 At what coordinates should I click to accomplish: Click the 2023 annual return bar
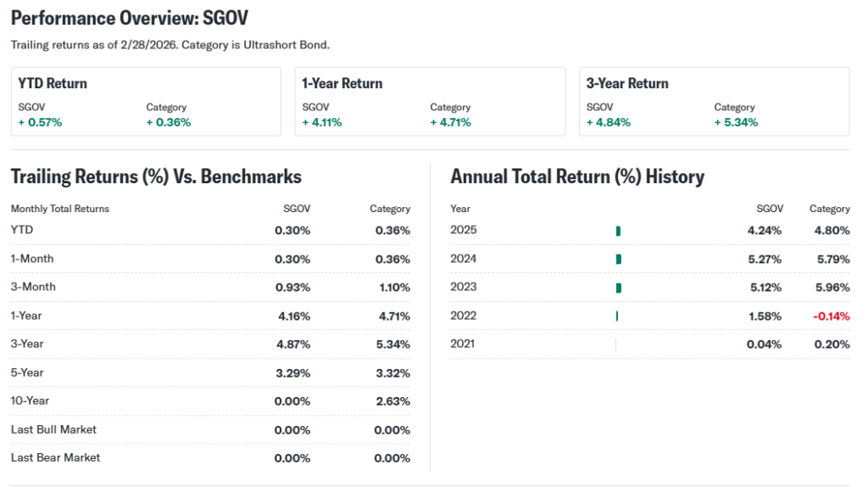619,288
